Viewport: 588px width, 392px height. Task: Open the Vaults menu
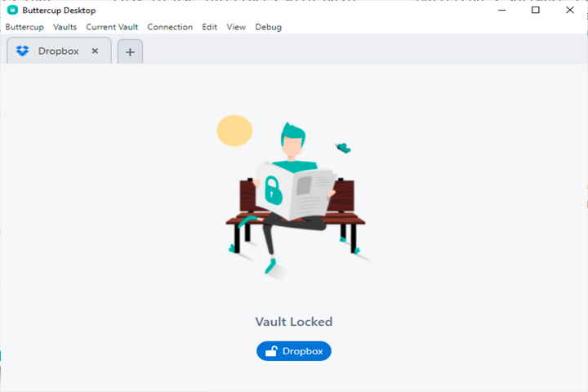pos(65,27)
